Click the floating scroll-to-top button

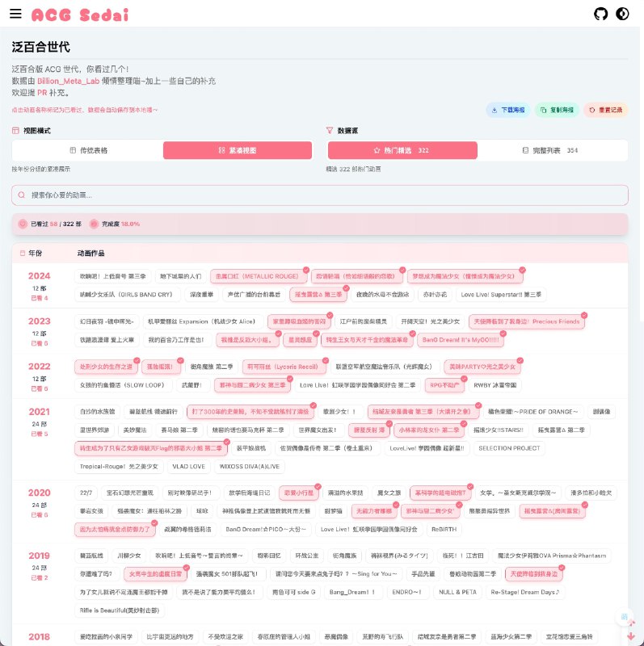click(624, 618)
